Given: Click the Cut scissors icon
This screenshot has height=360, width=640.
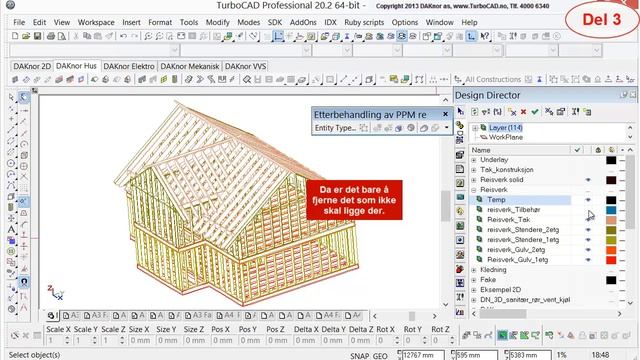Looking at the screenshot, I should click(76, 36).
